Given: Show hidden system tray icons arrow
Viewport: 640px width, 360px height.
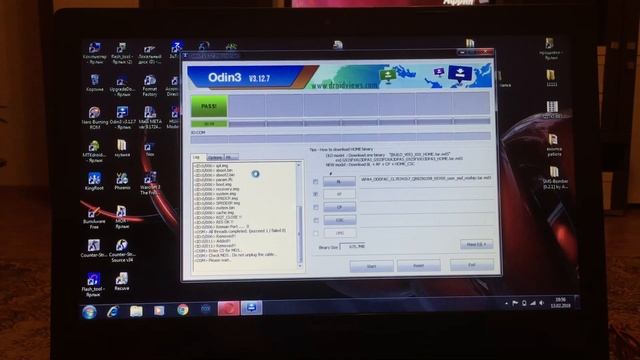Looking at the screenshot, I should coord(506,304).
